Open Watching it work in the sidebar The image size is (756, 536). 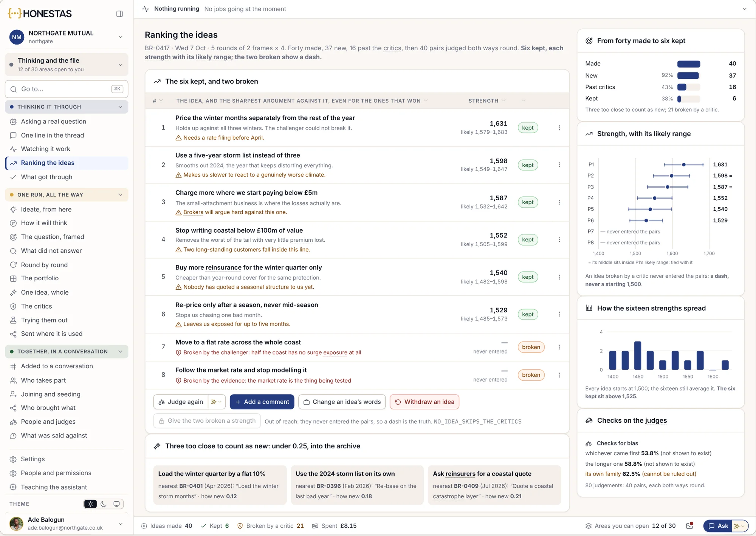67,149
